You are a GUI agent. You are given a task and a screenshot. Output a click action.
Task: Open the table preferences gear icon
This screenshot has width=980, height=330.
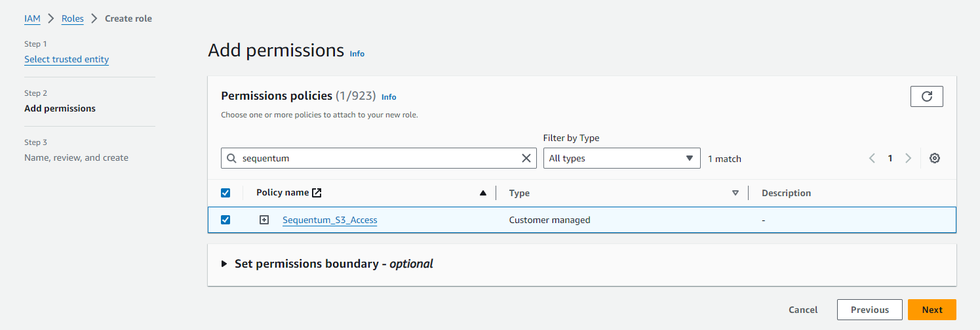click(x=935, y=158)
